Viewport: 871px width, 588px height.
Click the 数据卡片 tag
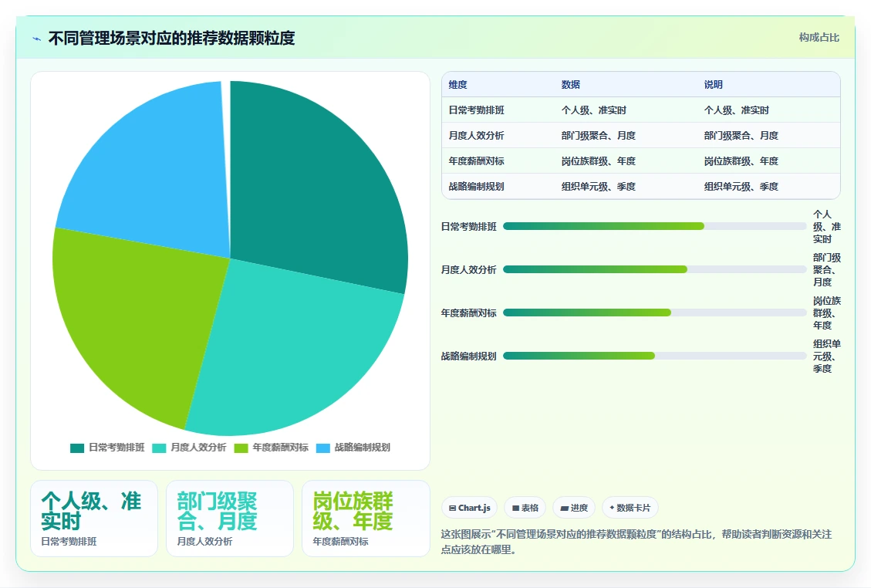click(x=630, y=508)
